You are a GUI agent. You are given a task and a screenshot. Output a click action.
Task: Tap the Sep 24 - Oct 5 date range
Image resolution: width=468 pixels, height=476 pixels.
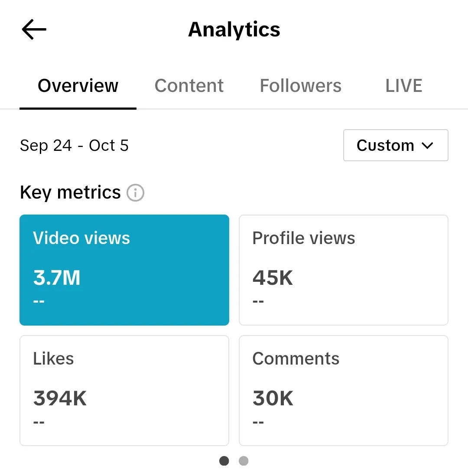pyautogui.click(x=74, y=146)
